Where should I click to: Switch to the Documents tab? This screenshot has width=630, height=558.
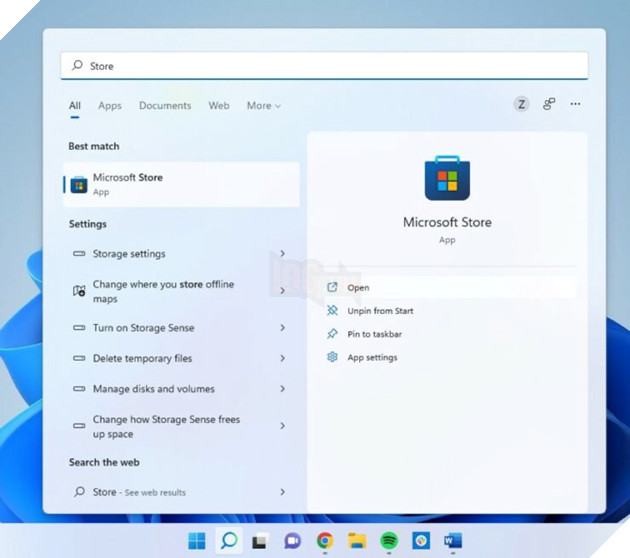[x=165, y=106]
